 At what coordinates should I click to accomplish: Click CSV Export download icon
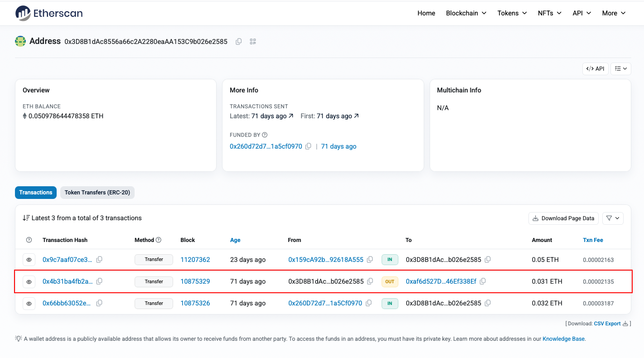[x=625, y=324]
